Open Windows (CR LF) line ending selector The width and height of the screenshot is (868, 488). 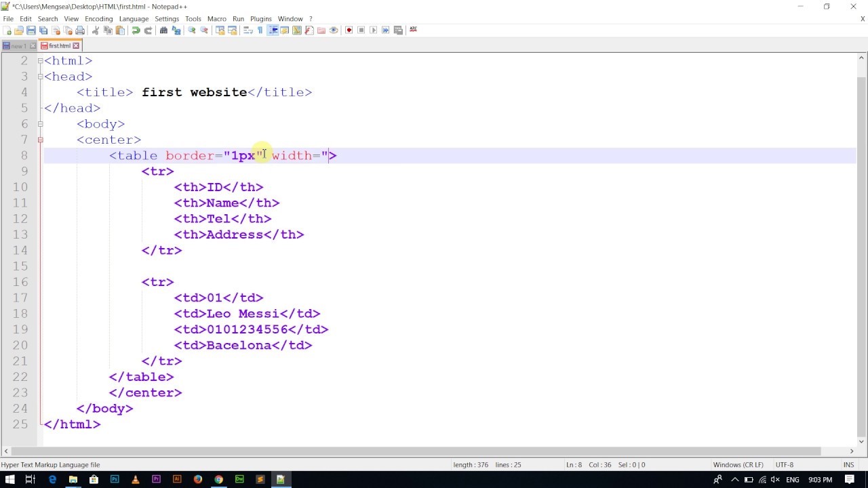pyautogui.click(x=738, y=465)
